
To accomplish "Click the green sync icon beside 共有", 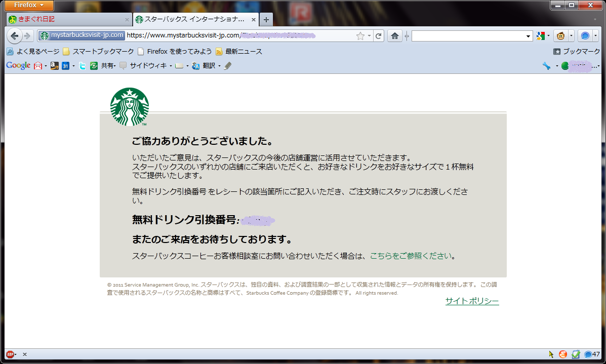I will pyautogui.click(x=94, y=66).
